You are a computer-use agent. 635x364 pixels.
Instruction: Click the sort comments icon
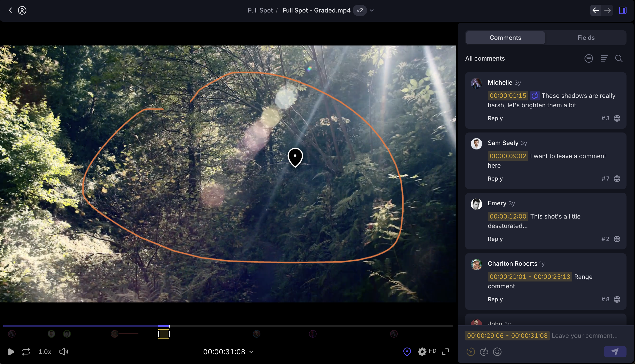[604, 58]
